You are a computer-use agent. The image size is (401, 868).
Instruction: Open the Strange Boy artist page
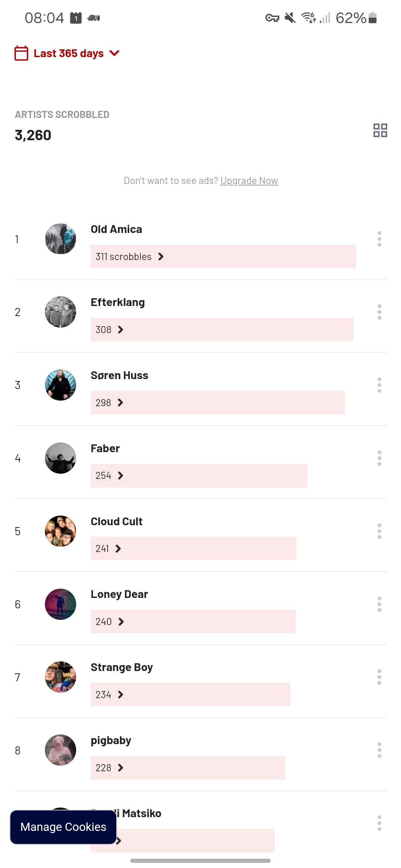pos(121,667)
